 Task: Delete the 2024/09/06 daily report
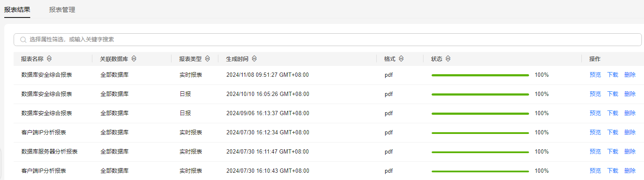(630, 113)
